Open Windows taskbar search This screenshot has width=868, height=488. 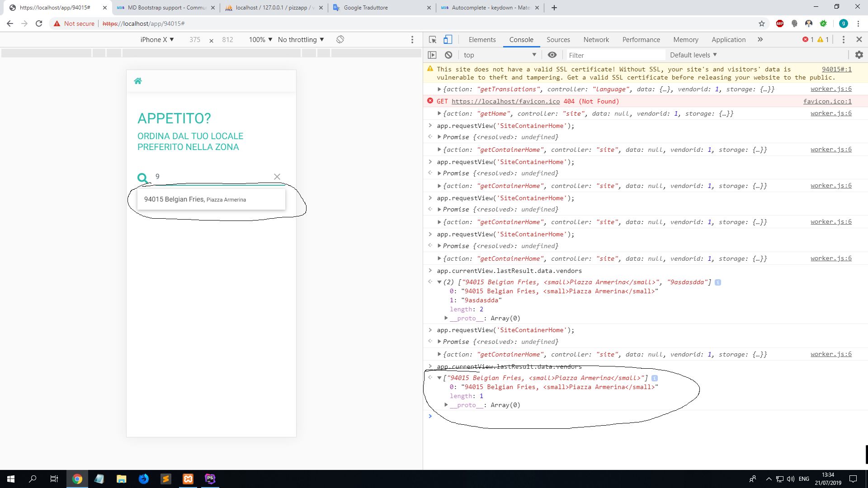pos(33,479)
